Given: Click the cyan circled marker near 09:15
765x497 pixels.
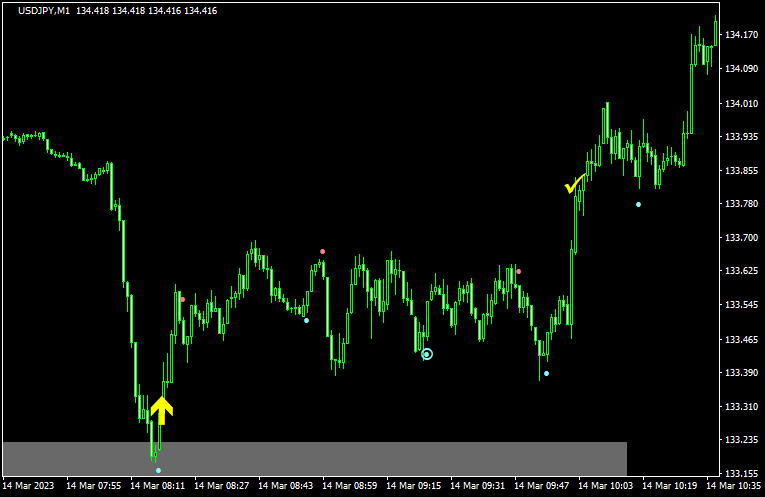Looking at the screenshot, I should click(427, 354).
